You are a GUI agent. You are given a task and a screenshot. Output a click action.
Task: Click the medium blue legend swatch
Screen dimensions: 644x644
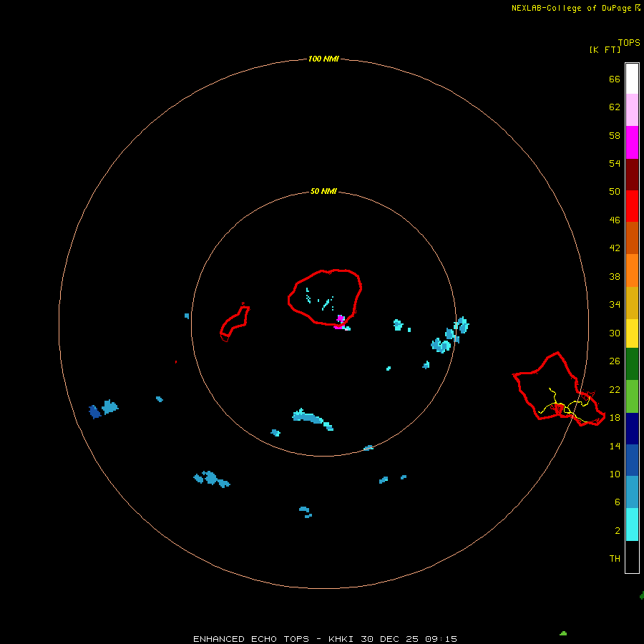[x=632, y=460]
